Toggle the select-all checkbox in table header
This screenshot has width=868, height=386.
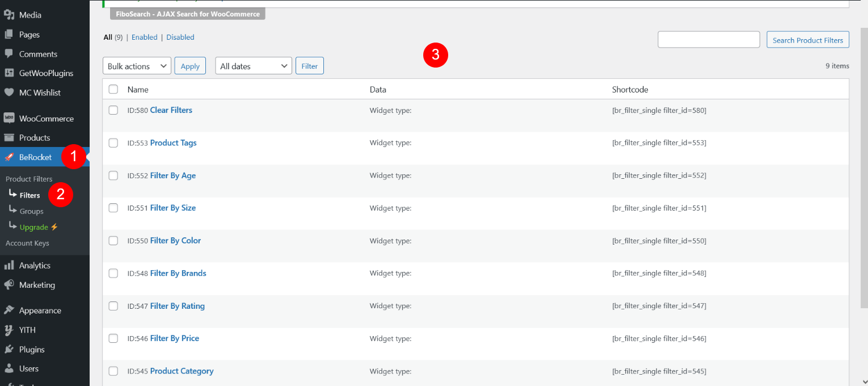click(113, 89)
